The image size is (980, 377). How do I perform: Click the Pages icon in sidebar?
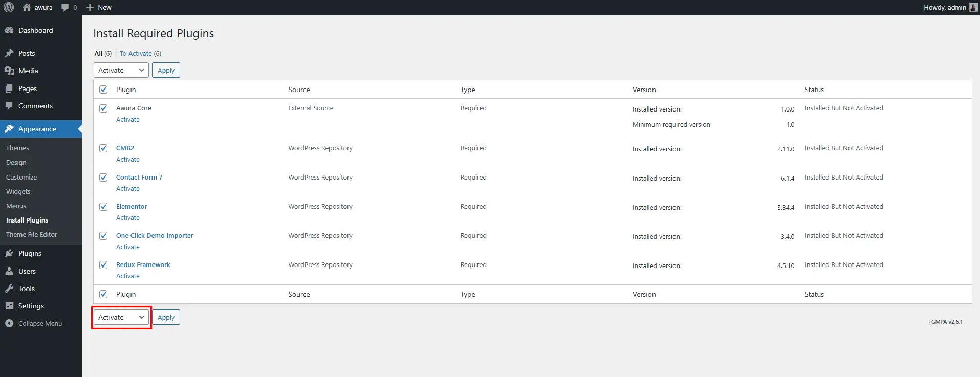(x=9, y=88)
